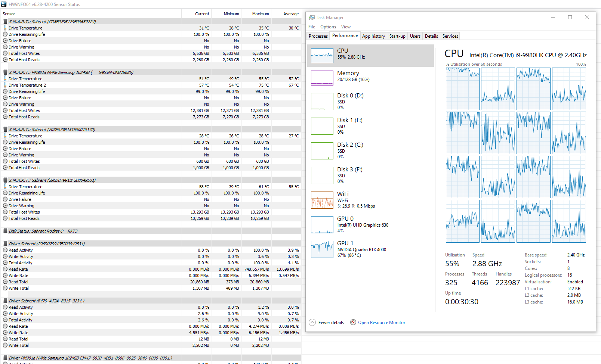Switch to the App history tab
The height and width of the screenshot is (364, 601).
click(x=373, y=36)
